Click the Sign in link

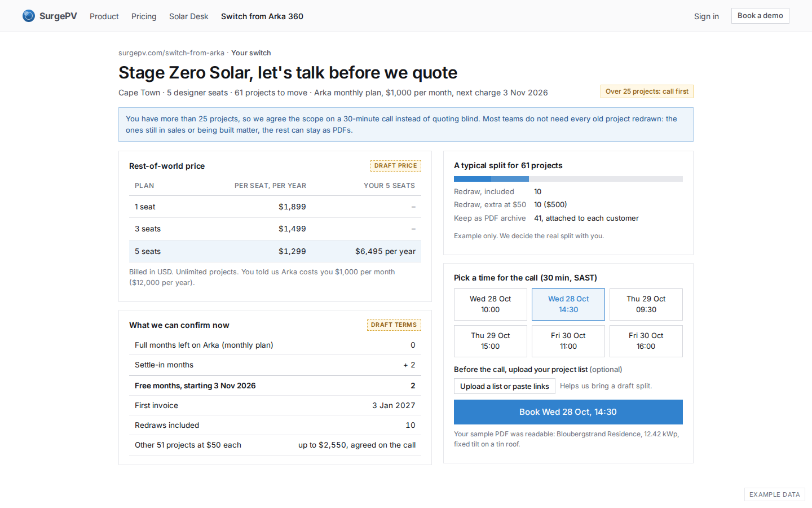click(707, 16)
